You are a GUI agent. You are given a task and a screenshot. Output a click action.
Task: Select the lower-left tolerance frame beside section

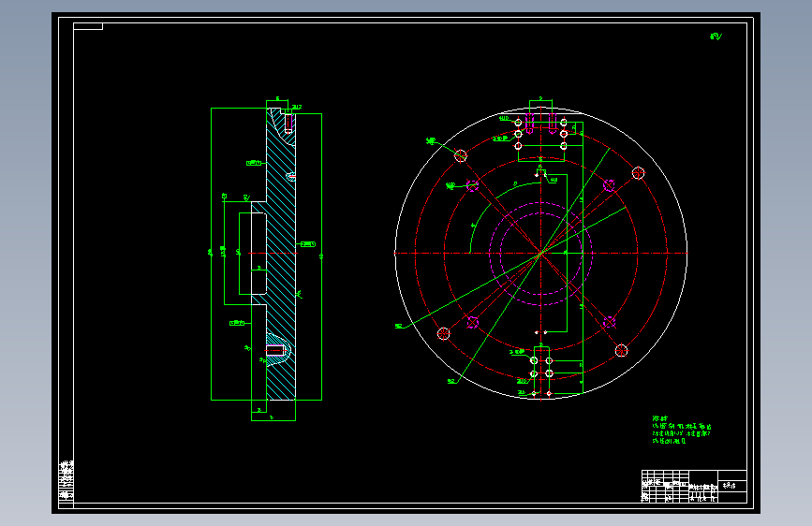point(237,323)
